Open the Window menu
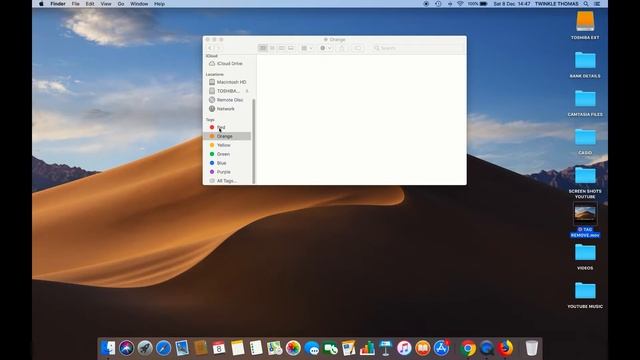The image size is (640, 360). (x=139, y=4)
